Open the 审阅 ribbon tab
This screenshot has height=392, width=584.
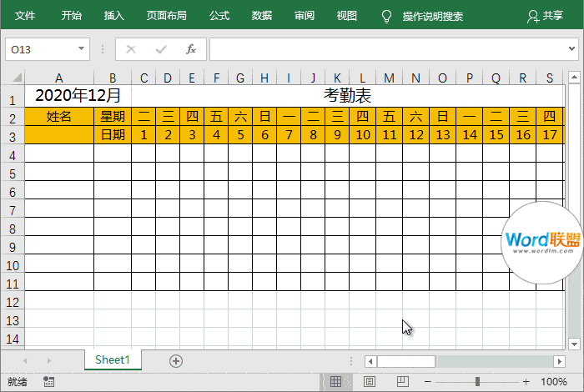pyautogui.click(x=305, y=16)
